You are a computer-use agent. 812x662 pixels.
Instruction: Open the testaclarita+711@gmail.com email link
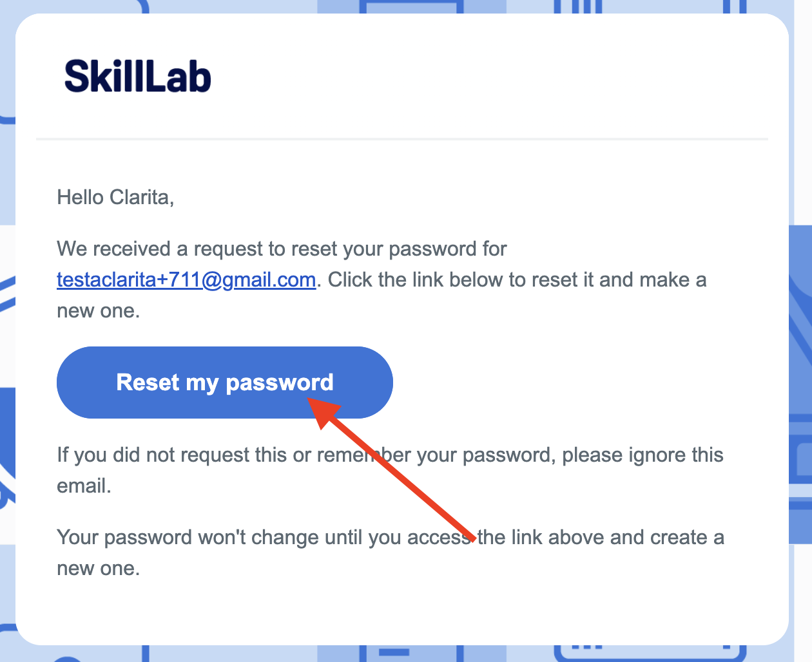click(x=186, y=280)
